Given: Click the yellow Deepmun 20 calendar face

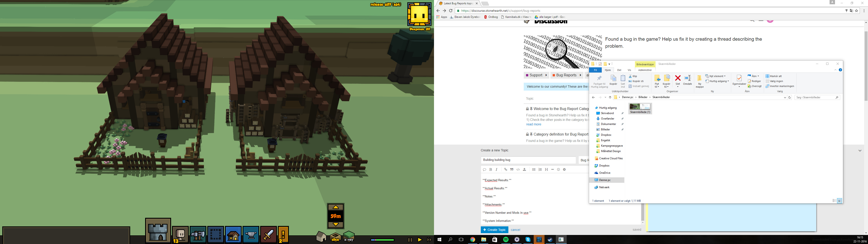Looking at the screenshot, I should click(x=420, y=14).
